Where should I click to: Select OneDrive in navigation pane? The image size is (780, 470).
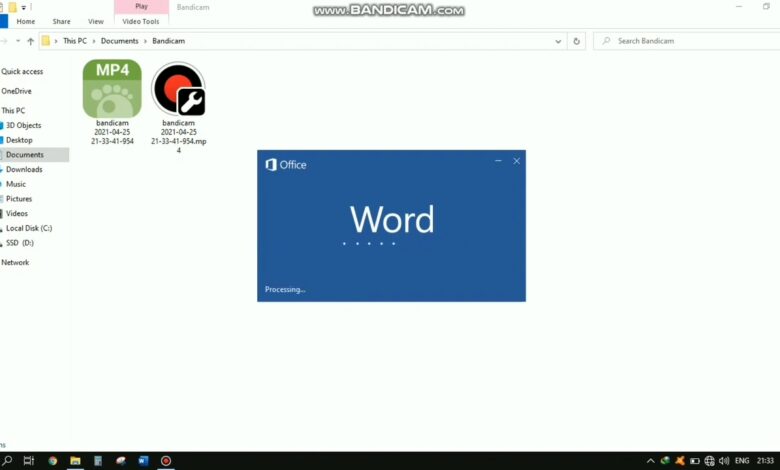(x=16, y=91)
